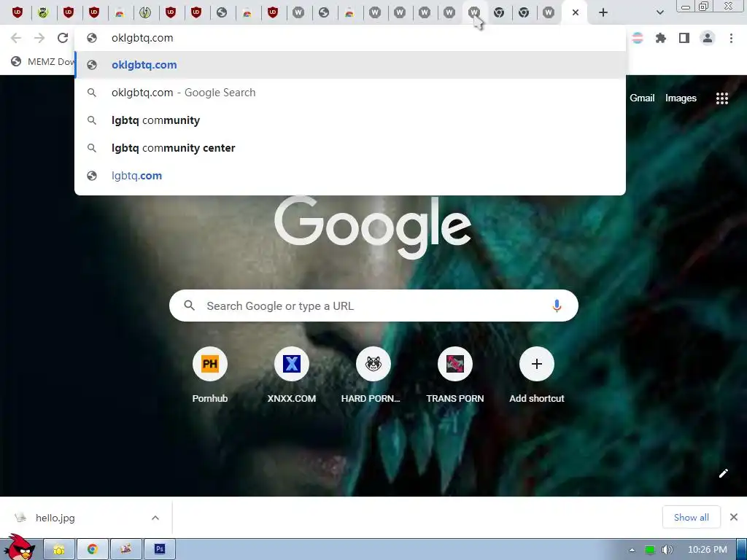This screenshot has width=747, height=560.
Task: Close the downloads bar
Action: point(734,517)
